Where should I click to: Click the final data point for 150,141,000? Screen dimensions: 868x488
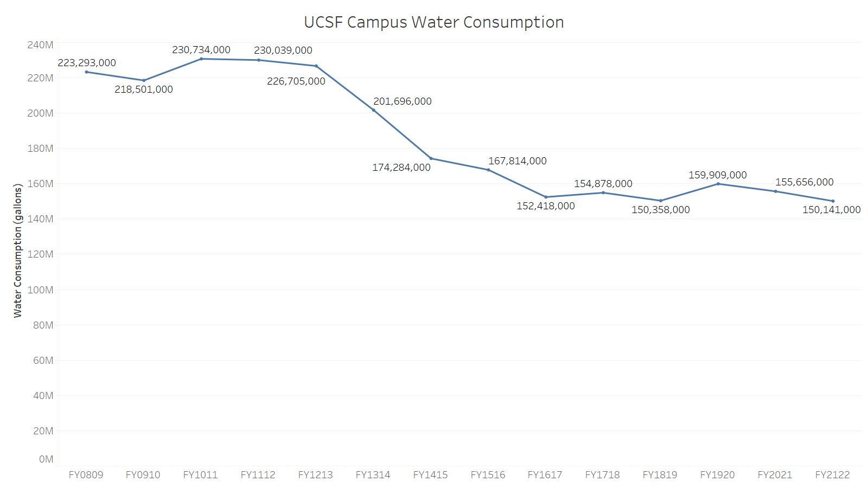(x=833, y=201)
